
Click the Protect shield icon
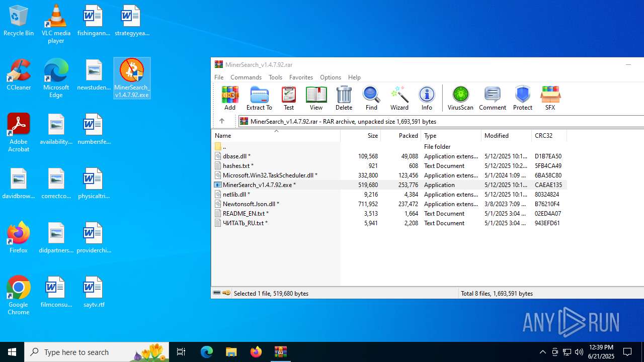coord(523,98)
